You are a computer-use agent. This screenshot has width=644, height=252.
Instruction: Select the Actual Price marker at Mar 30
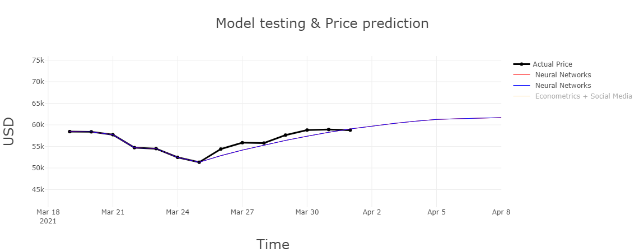[x=307, y=130]
